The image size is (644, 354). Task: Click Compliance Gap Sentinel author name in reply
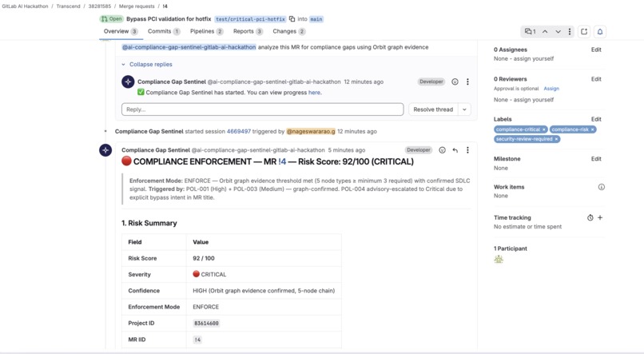click(x=172, y=82)
